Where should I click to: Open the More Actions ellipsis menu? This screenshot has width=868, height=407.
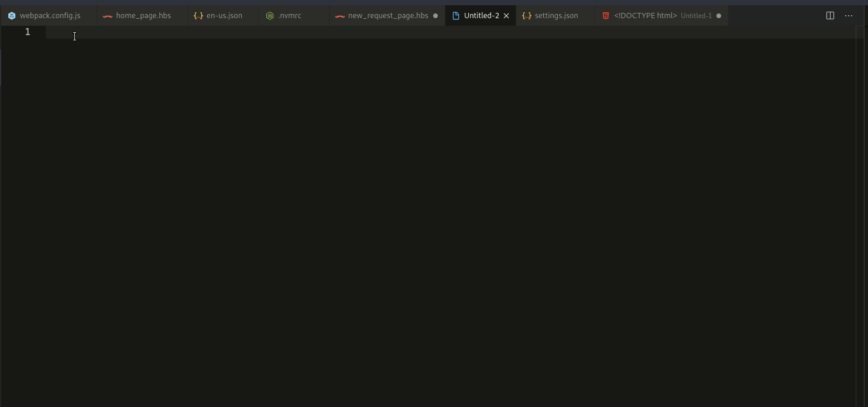click(849, 16)
